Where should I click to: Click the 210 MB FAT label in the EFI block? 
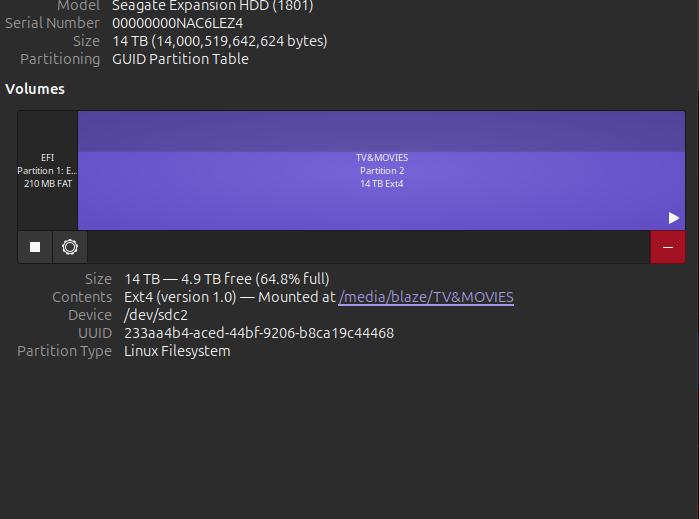47,184
